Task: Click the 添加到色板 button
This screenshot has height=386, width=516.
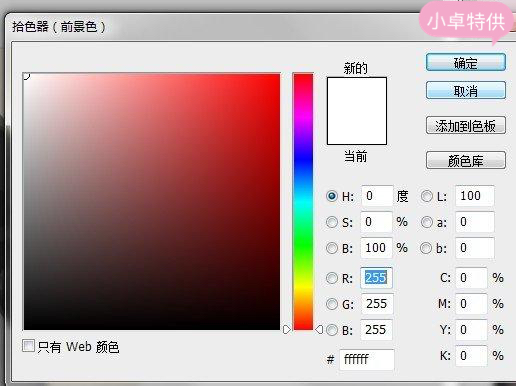Action: [466, 125]
